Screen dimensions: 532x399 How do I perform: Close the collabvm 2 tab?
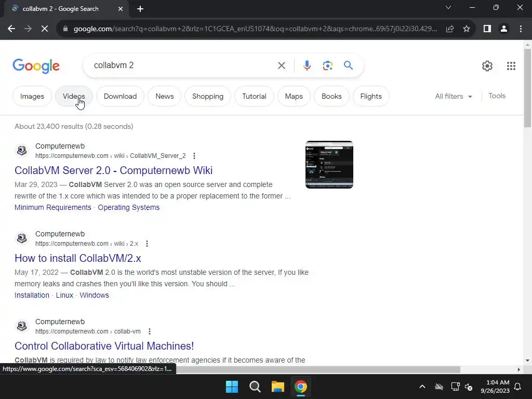pos(121,9)
